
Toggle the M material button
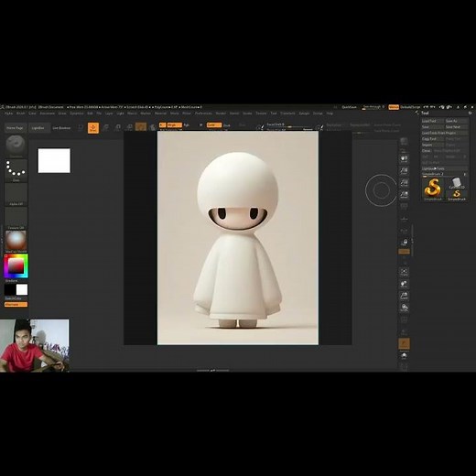[x=200, y=125]
